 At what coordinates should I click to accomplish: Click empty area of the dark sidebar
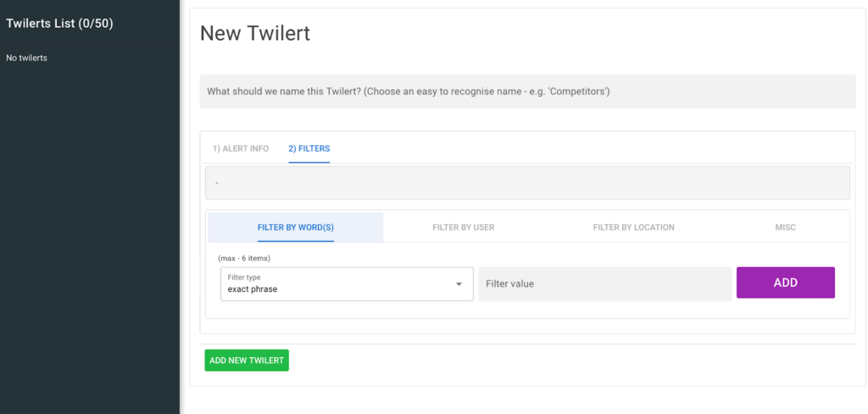coord(89,238)
